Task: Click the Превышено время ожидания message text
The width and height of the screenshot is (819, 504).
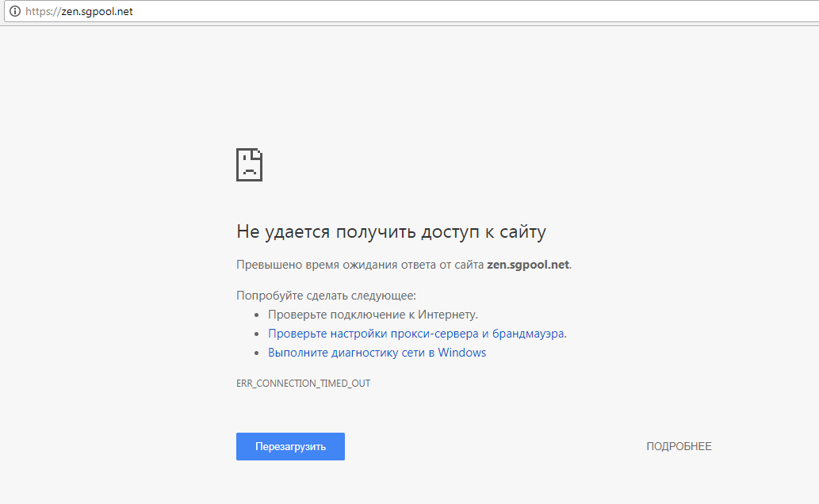Action: pos(361,265)
